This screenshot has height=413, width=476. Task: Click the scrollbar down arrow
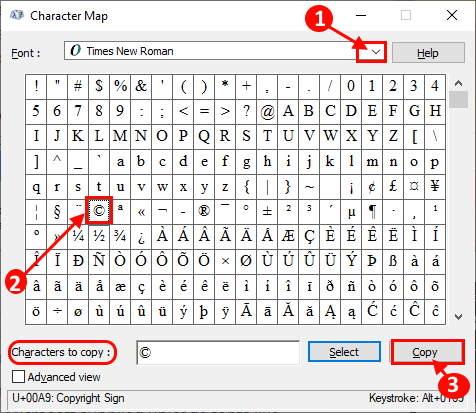[x=459, y=317]
